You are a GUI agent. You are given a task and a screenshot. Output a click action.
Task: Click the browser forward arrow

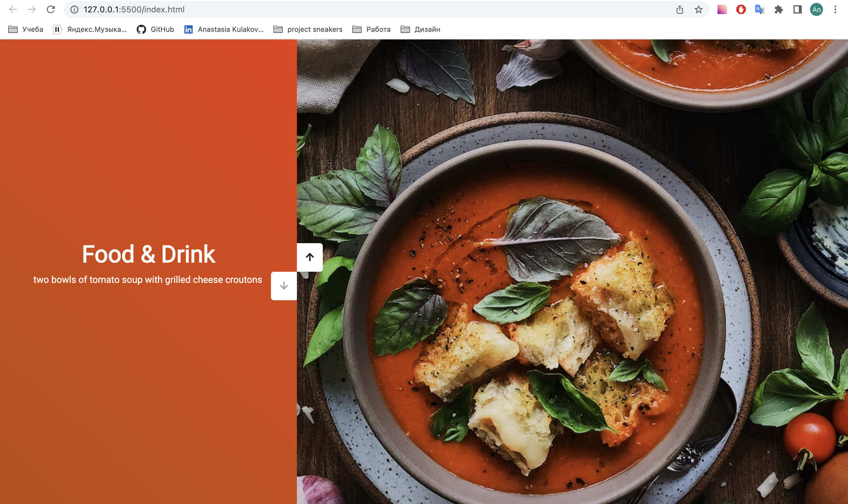point(32,9)
